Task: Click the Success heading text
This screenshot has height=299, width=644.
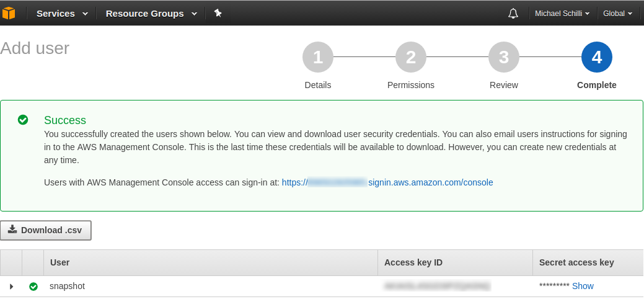Action: point(65,120)
